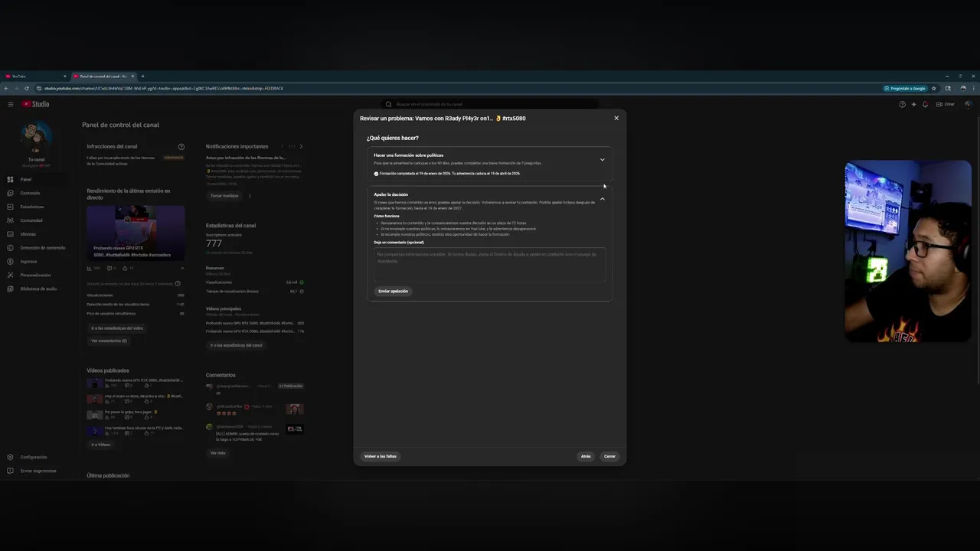Viewport: 980px width, 551px height.
Task: Open the Studio help question-mark icon
Action: [x=902, y=104]
